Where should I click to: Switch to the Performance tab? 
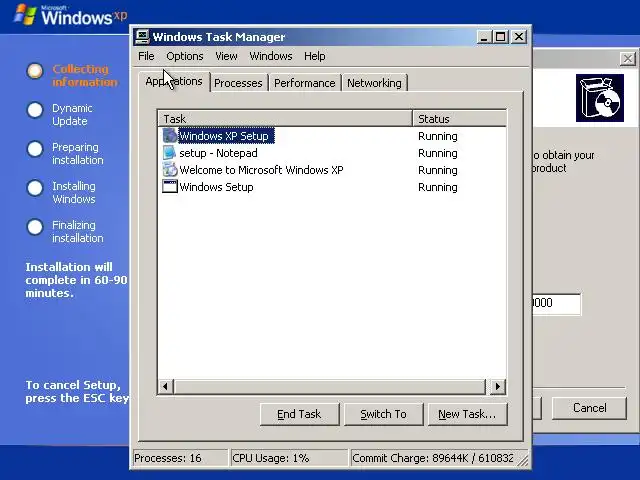click(304, 83)
